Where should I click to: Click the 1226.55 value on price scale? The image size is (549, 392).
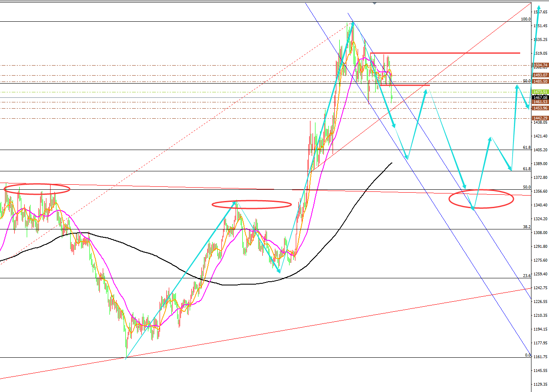(x=540, y=302)
